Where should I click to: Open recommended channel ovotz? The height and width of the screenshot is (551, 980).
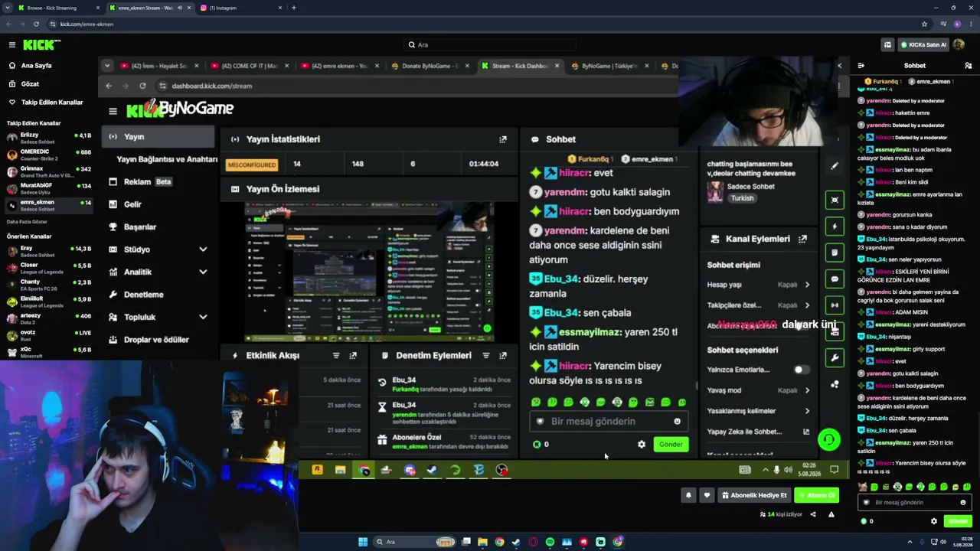(x=49, y=335)
